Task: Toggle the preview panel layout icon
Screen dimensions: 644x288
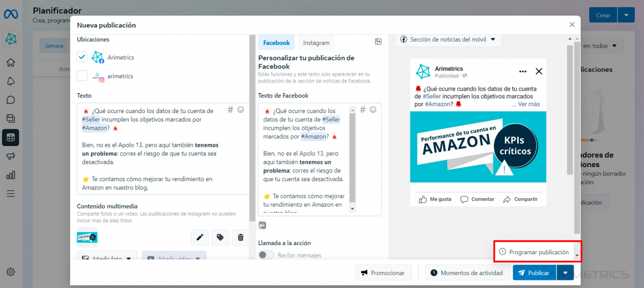Action: [x=378, y=42]
